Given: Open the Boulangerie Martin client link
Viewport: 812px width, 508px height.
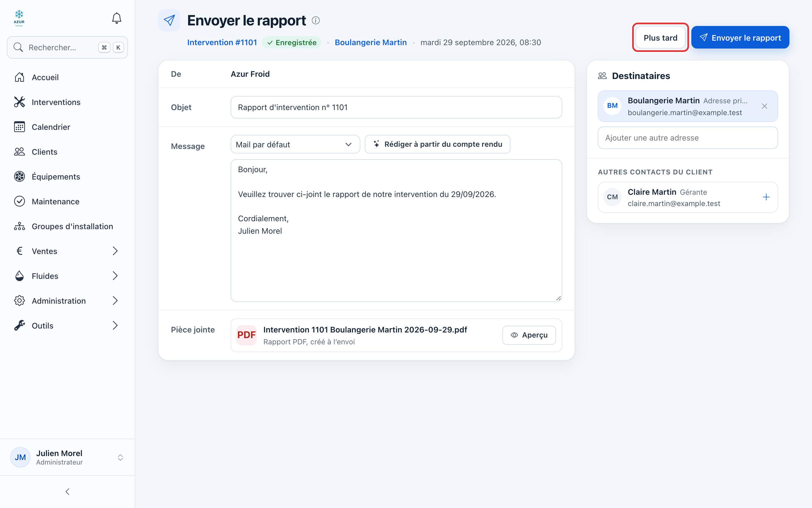Looking at the screenshot, I should tap(371, 43).
